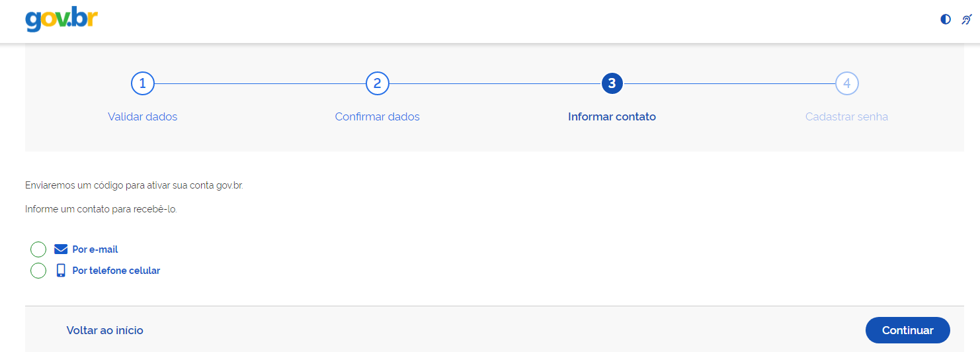980x352 pixels.
Task: Click the envelope e-mail icon
Action: pos(61,249)
